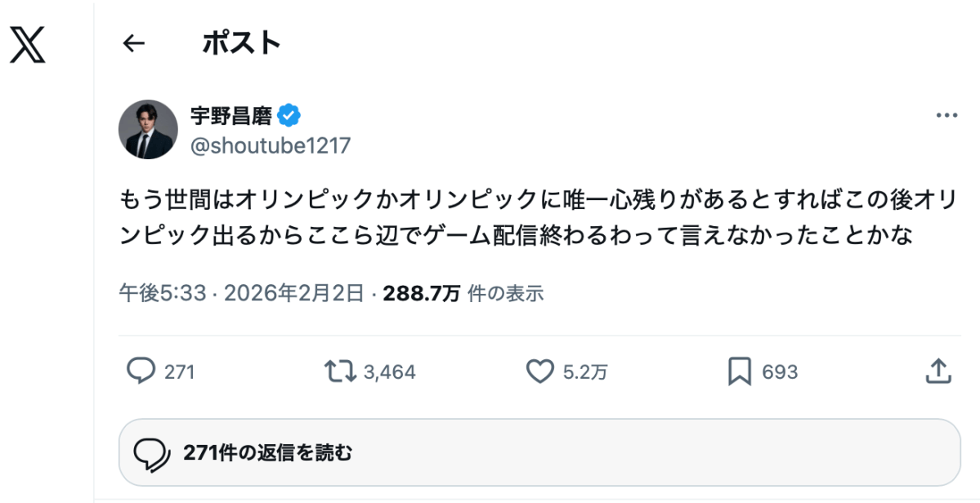Click the reply speech bubble icon
The image size is (980, 503).
click(141, 372)
